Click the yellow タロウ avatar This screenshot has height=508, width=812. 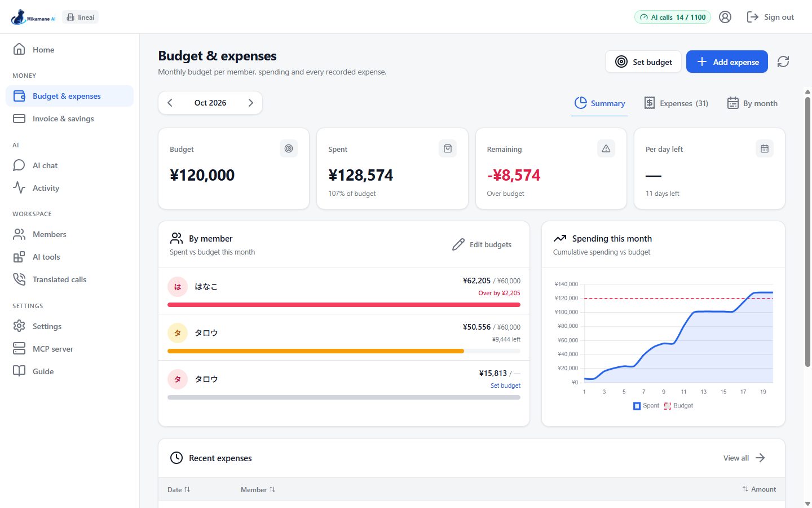click(178, 333)
